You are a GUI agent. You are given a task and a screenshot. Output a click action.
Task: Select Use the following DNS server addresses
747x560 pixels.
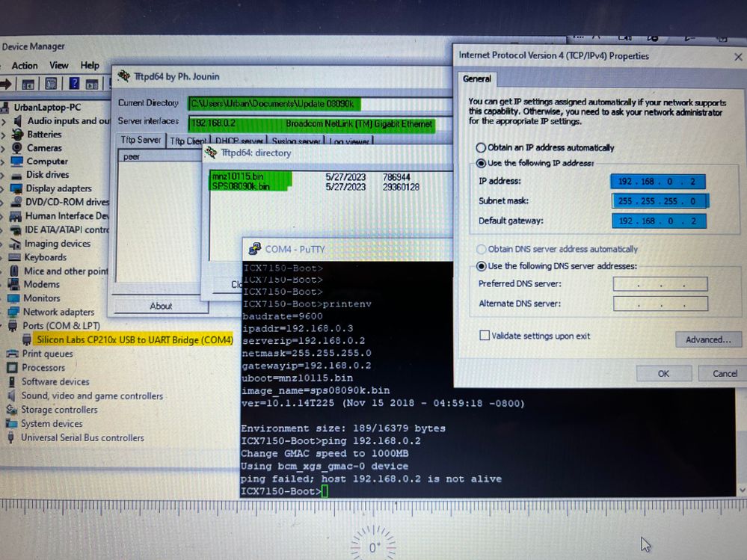[481, 267]
